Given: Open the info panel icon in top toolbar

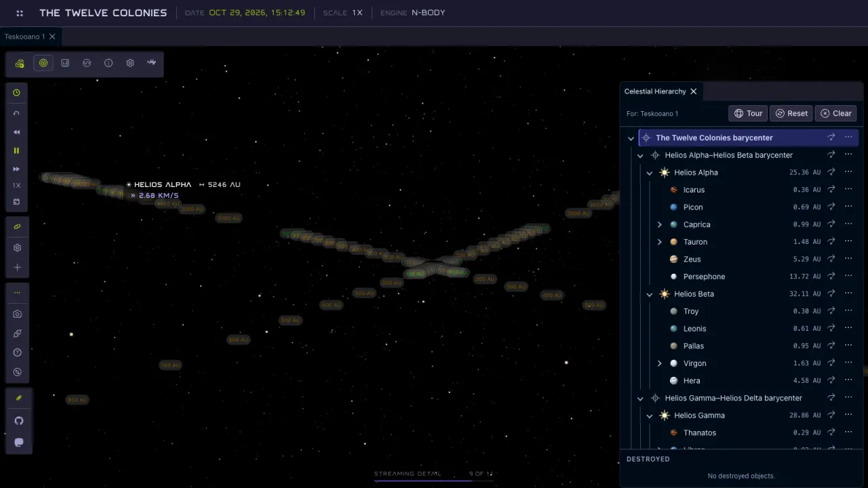Looking at the screenshot, I should click(108, 63).
